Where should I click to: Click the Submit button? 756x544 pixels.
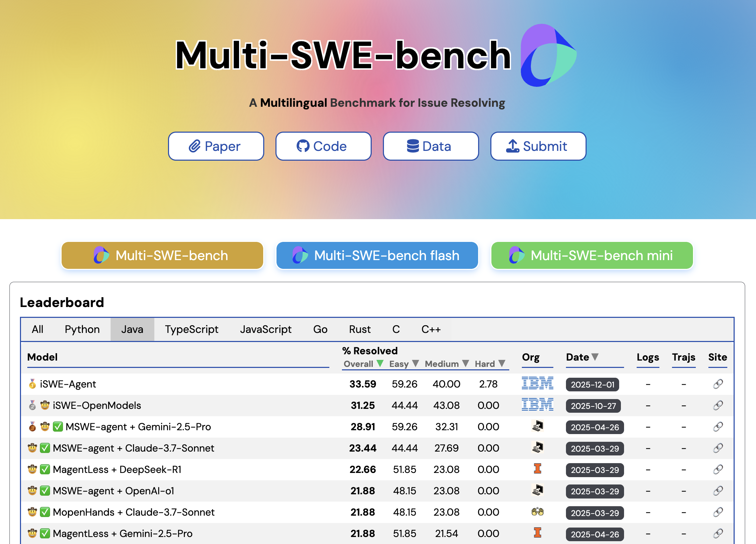[x=538, y=146]
